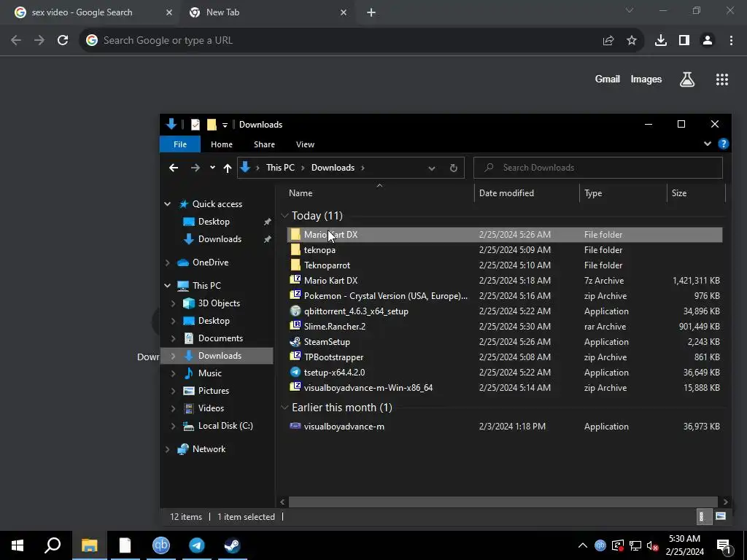
Task: Open the Share ribbon tab
Action: [x=264, y=144]
